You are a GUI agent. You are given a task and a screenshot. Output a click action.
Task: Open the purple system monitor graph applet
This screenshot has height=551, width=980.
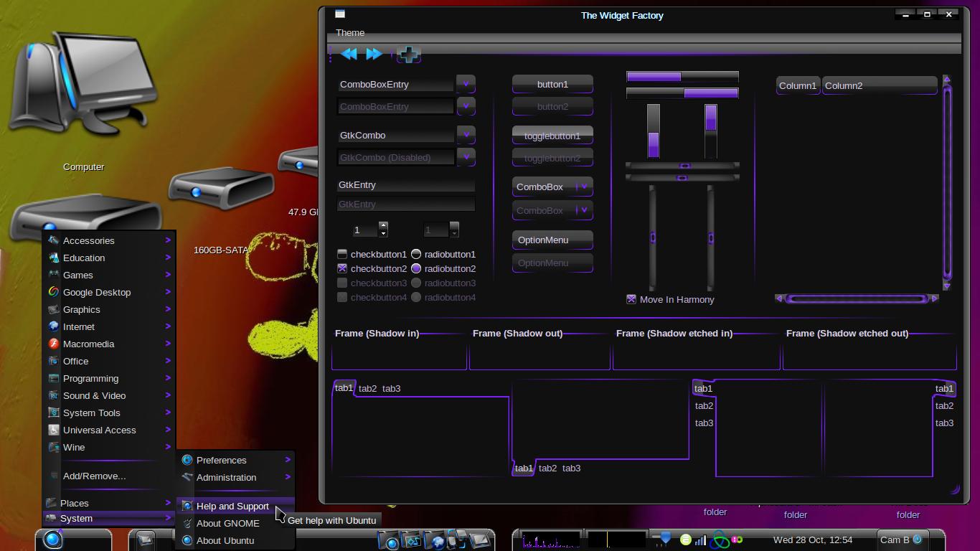pyautogui.click(x=551, y=540)
